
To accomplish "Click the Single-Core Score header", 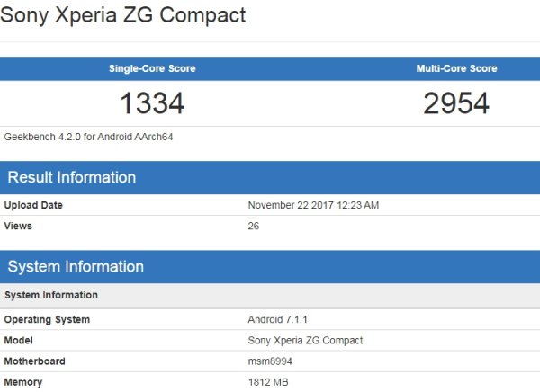I will point(152,69).
